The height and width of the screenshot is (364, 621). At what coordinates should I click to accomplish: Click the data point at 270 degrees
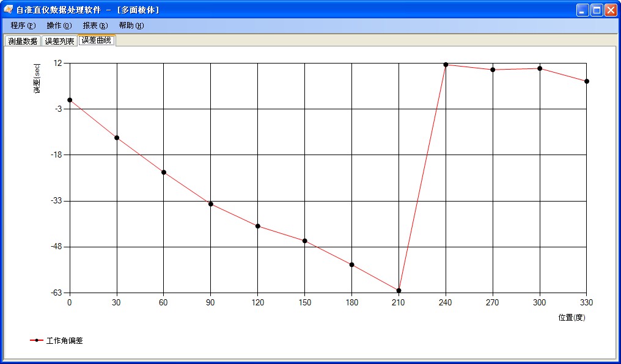493,70
